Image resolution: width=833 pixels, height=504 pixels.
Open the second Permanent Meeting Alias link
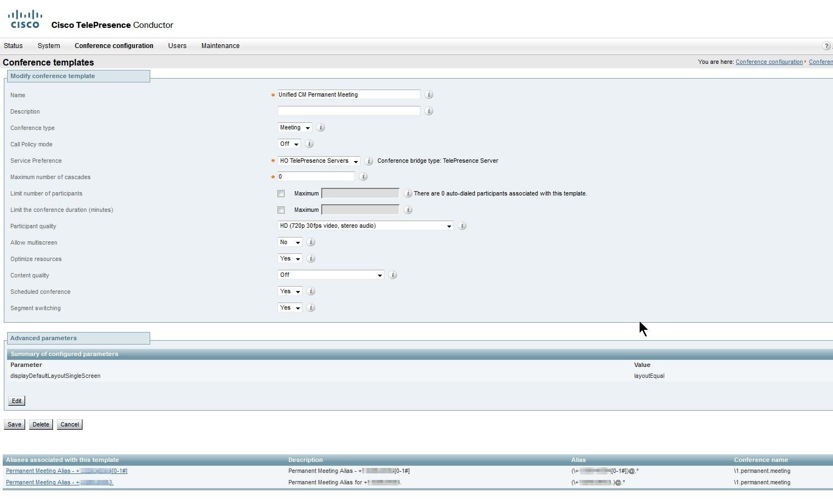(x=60, y=483)
